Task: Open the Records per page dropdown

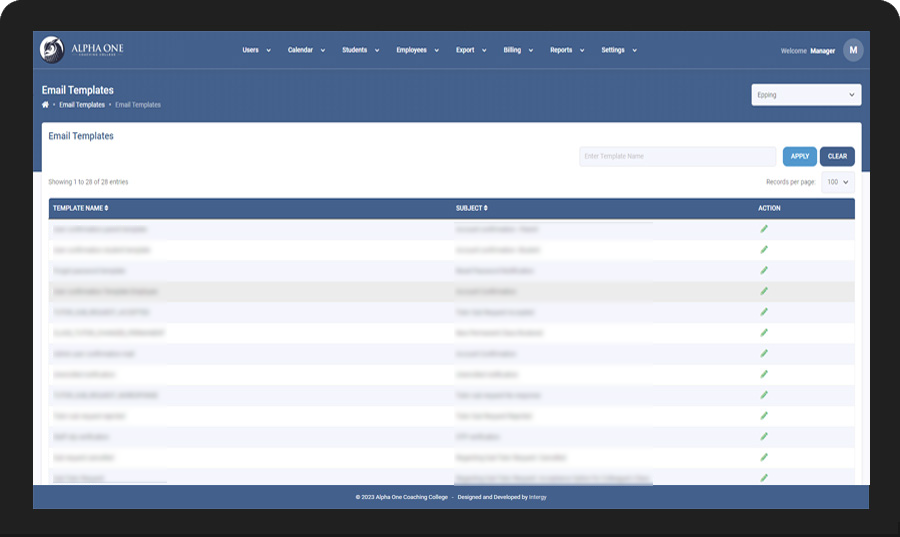Action: point(837,182)
